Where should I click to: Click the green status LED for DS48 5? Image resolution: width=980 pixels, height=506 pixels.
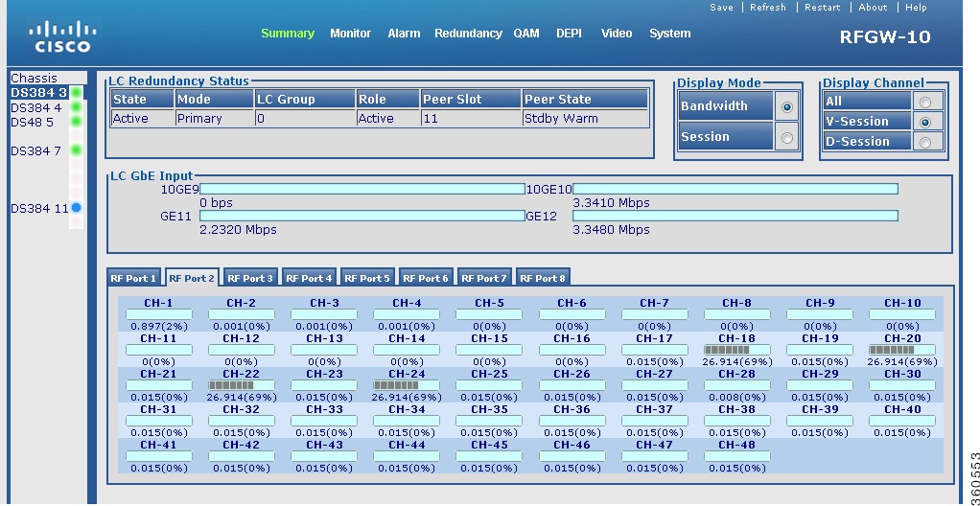(x=77, y=121)
